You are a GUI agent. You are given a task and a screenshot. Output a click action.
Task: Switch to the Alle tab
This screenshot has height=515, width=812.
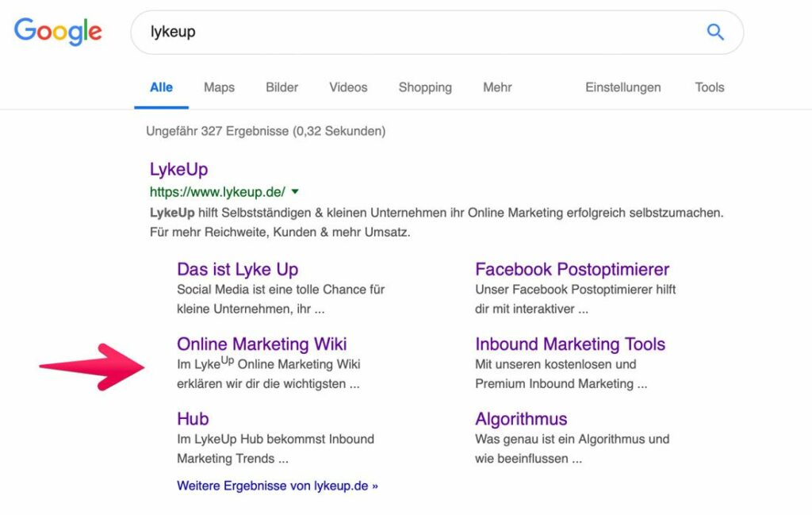click(161, 87)
